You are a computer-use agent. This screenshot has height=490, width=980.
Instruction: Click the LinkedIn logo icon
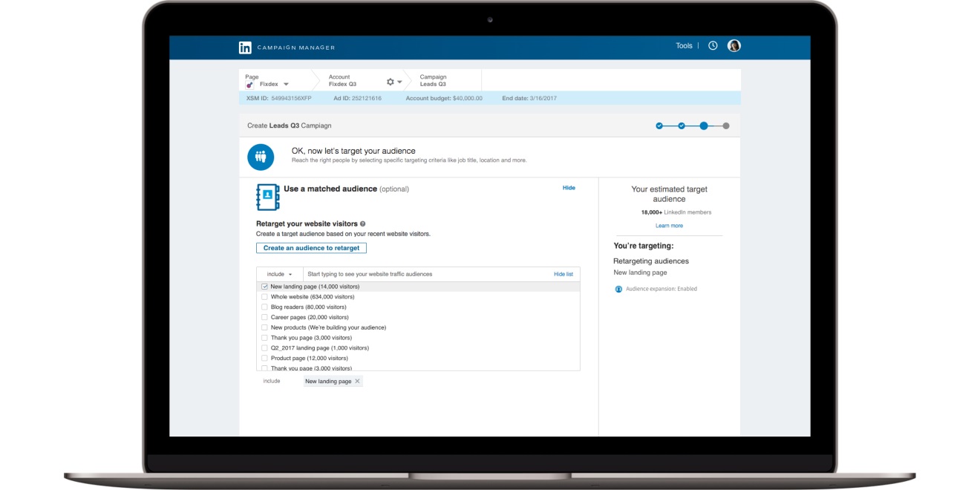point(245,48)
